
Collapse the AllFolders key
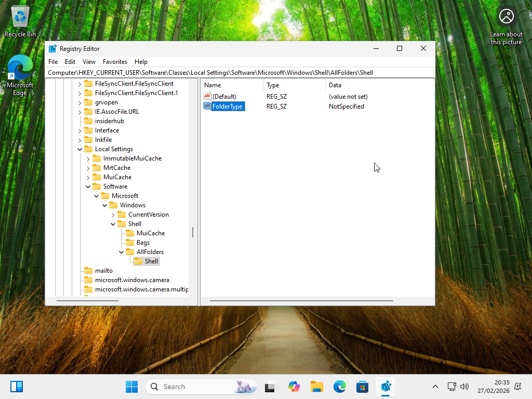click(x=121, y=252)
